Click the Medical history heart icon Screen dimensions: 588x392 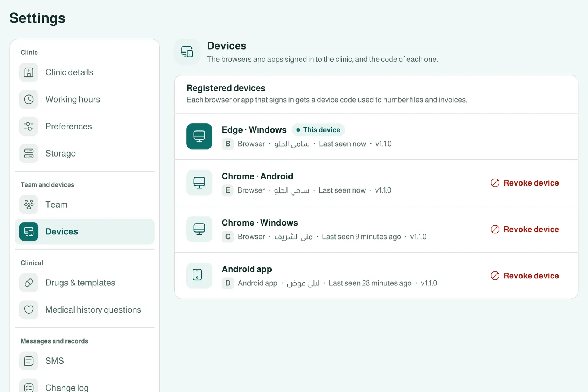[x=29, y=310]
